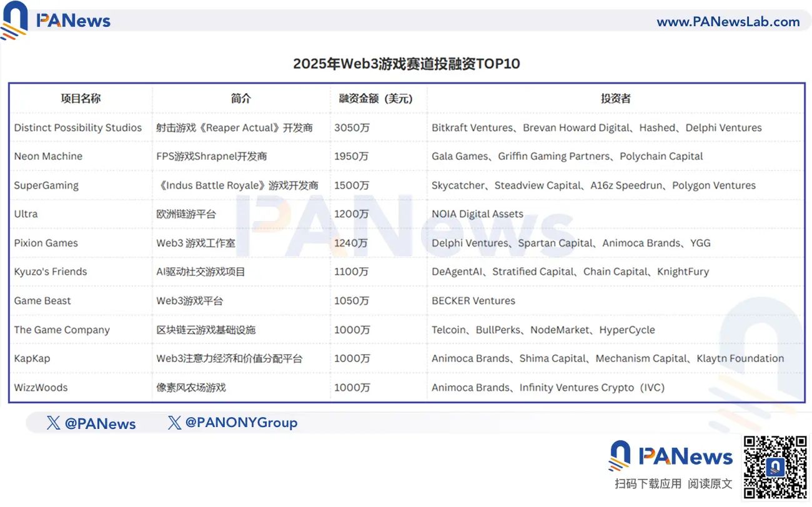Open the @PANews handle link
Image resolution: width=812 pixels, height=507 pixels.
100,423
